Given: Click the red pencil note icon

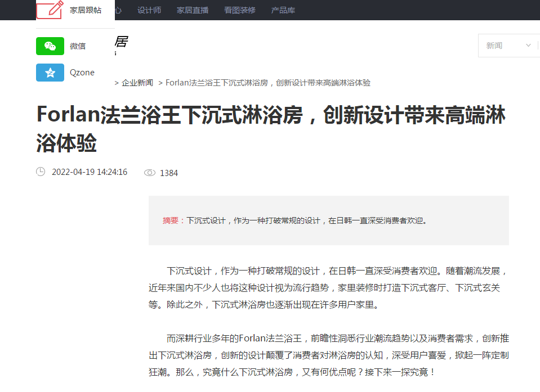Looking at the screenshot, I should click(x=50, y=10).
